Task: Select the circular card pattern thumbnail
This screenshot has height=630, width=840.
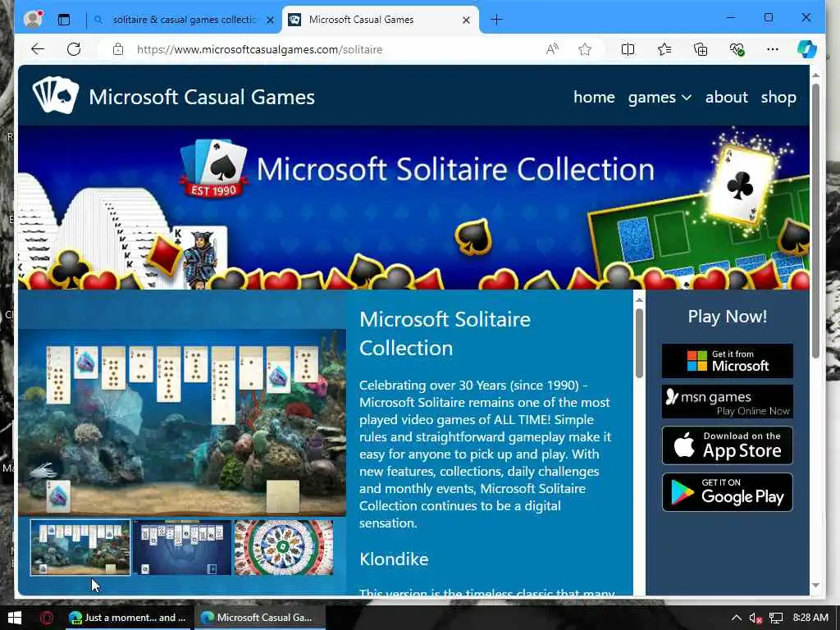Action: (283, 547)
